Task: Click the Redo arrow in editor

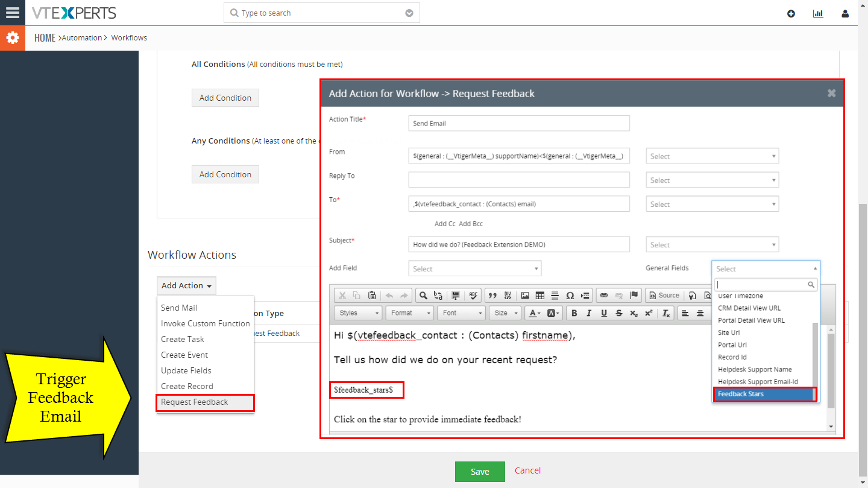Action: click(404, 296)
